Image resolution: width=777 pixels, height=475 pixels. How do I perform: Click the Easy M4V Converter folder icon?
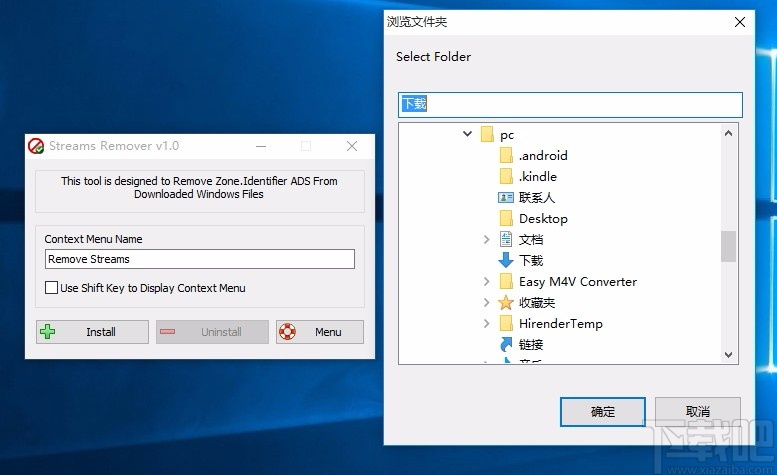point(506,281)
